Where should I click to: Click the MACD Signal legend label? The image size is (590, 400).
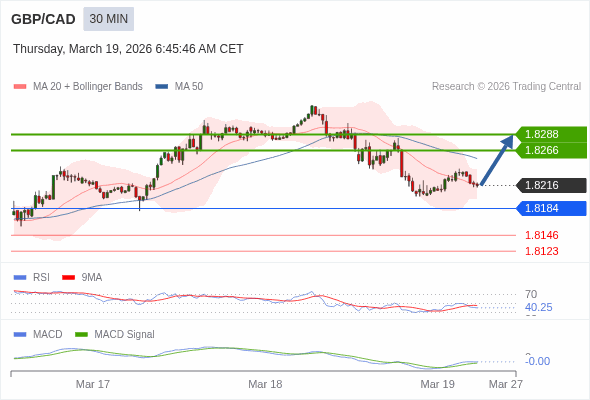point(124,334)
